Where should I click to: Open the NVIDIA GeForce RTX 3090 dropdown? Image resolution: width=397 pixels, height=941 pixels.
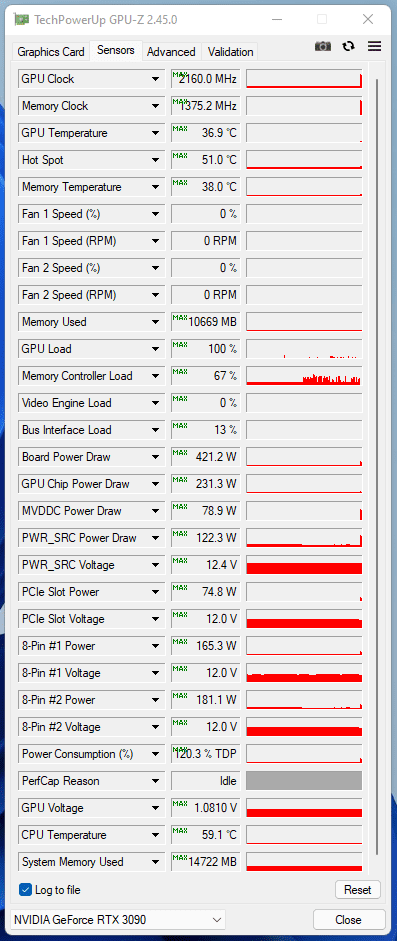(118, 919)
